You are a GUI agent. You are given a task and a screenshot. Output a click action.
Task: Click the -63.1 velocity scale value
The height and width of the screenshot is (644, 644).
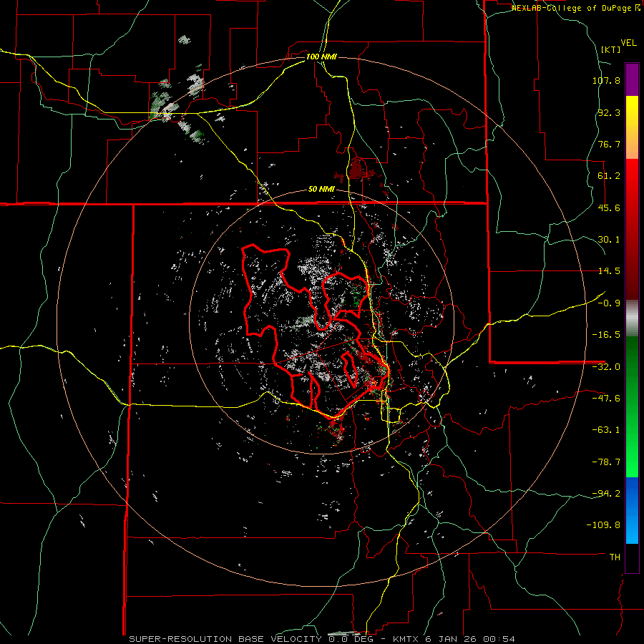pyautogui.click(x=606, y=430)
